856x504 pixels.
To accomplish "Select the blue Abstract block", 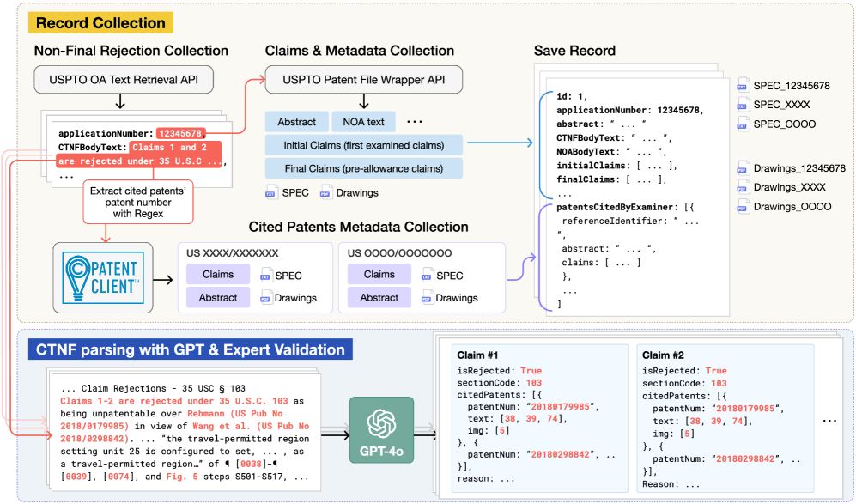I will click(x=296, y=122).
